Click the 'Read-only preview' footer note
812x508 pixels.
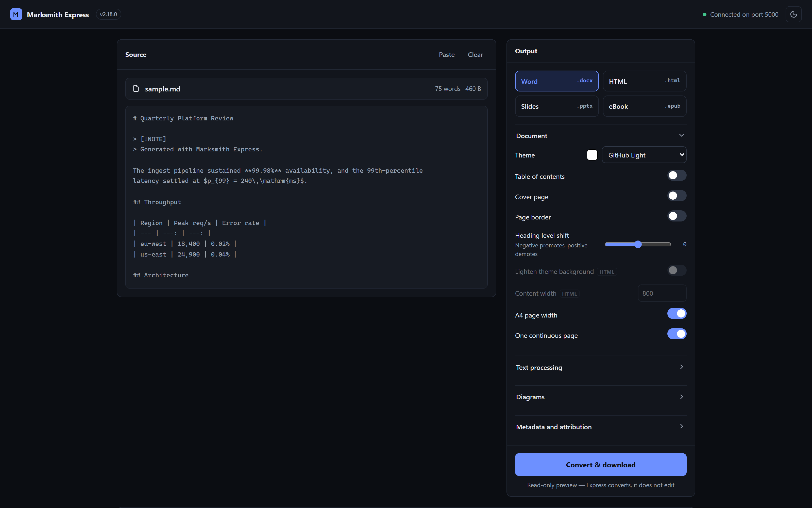[x=600, y=485]
